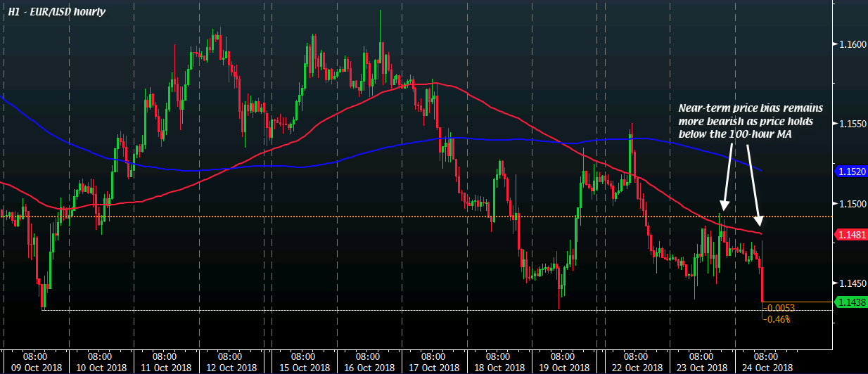Select the 09 Oct 2018 date label
This screenshot has height=374, width=868.
(x=36, y=368)
